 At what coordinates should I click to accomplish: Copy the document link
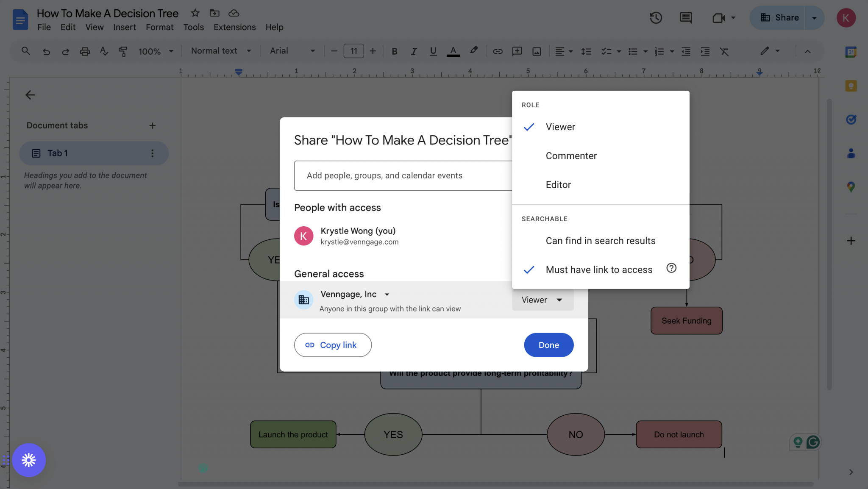click(x=332, y=345)
